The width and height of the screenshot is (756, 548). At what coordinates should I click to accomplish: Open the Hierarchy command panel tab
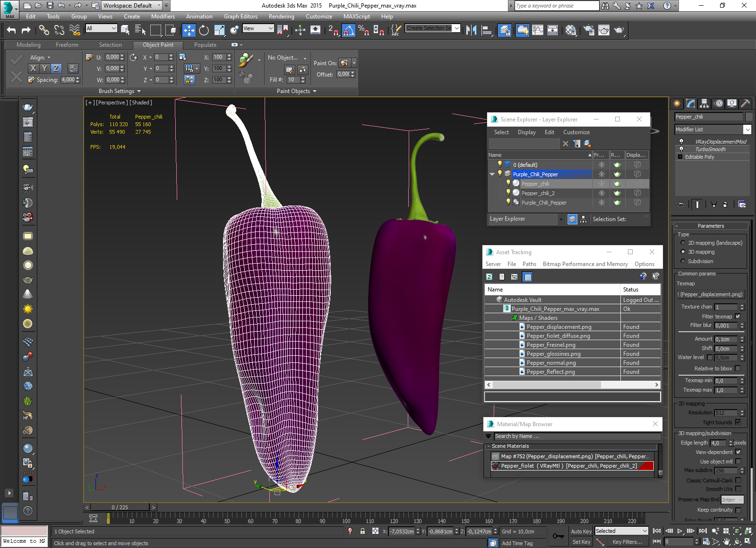(704, 103)
